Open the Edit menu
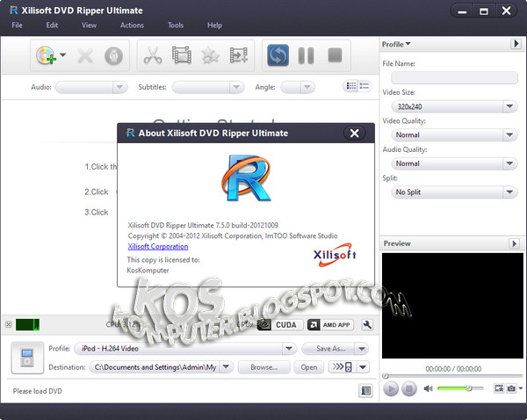The image size is (527, 420). coord(52,25)
